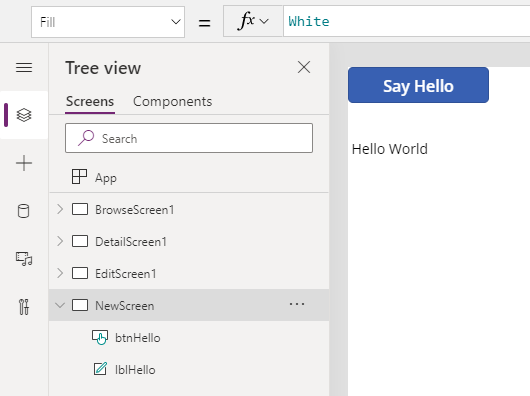
Task: Select the Hello World label on canvas
Action: [x=390, y=149]
